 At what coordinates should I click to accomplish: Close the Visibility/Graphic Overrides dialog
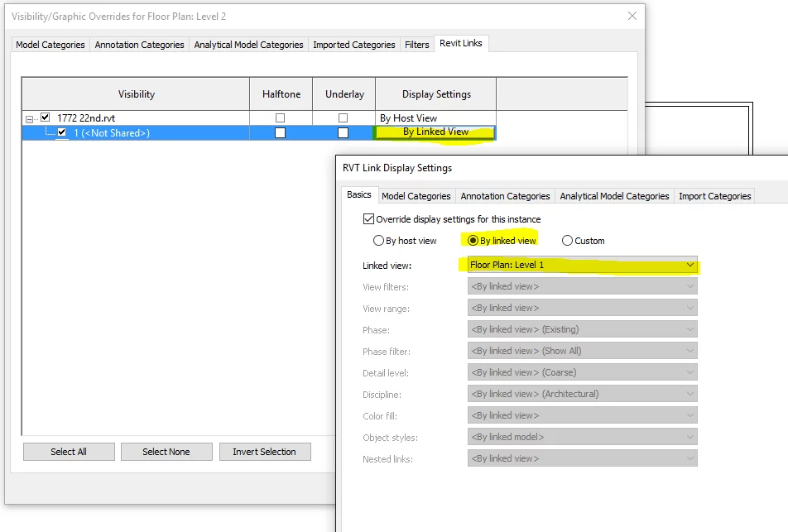pyautogui.click(x=632, y=16)
